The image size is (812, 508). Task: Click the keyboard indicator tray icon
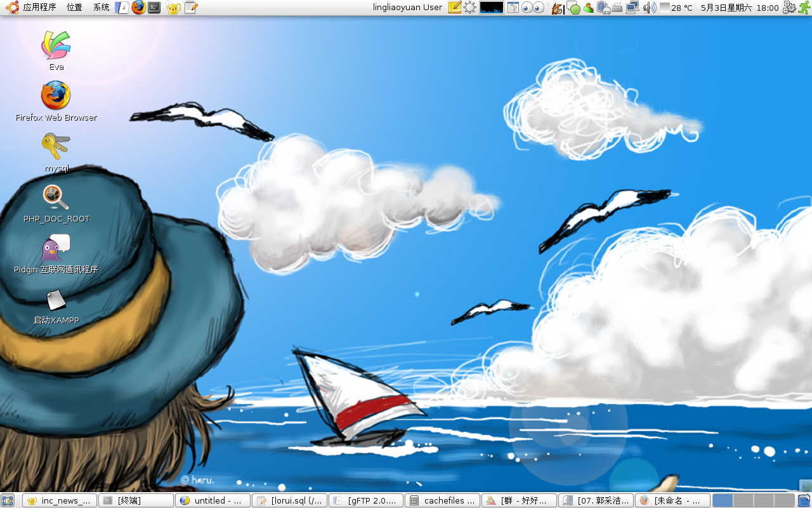point(617,8)
